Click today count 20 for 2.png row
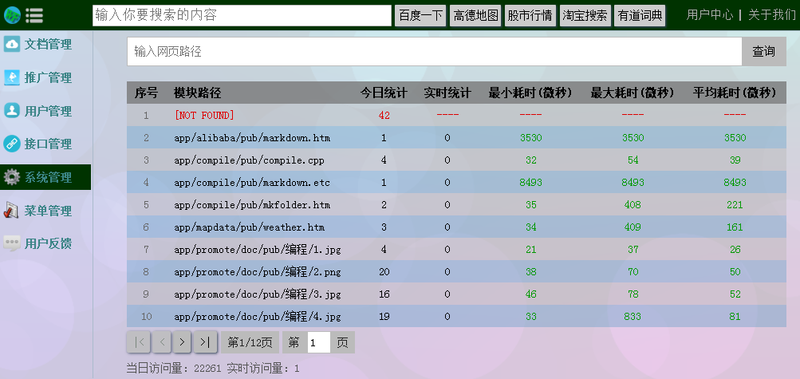The width and height of the screenshot is (800, 379). [384, 272]
